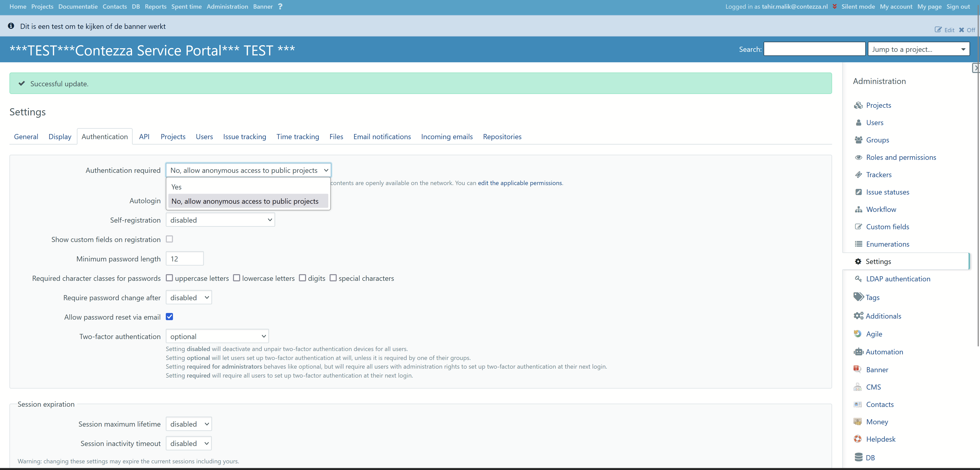
Task: Check the digits requirement
Action: [302, 278]
